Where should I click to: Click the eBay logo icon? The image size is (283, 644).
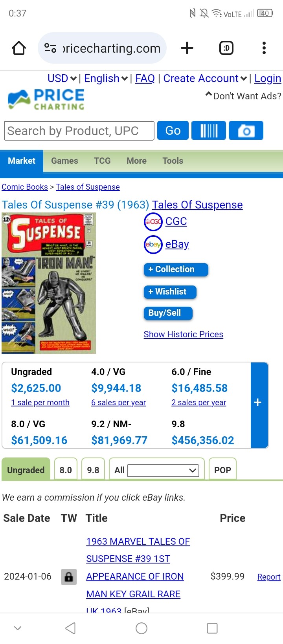click(x=153, y=244)
